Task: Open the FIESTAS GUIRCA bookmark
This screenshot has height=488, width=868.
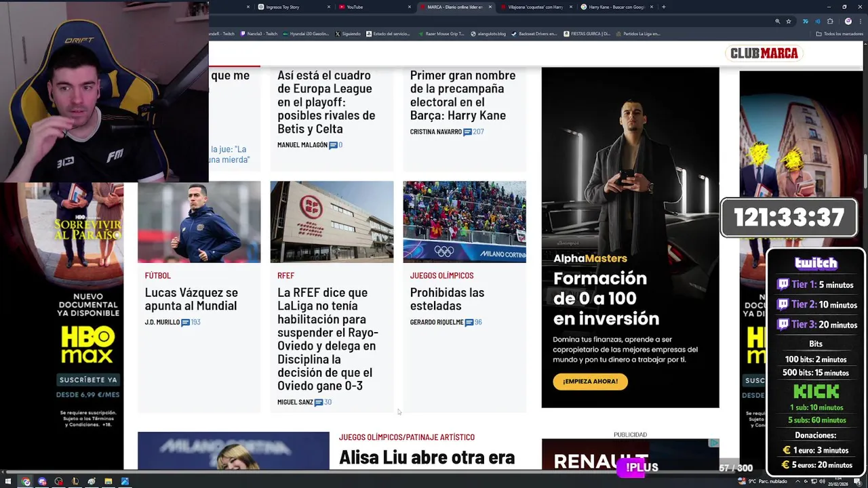Action: [x=587, y=33]
